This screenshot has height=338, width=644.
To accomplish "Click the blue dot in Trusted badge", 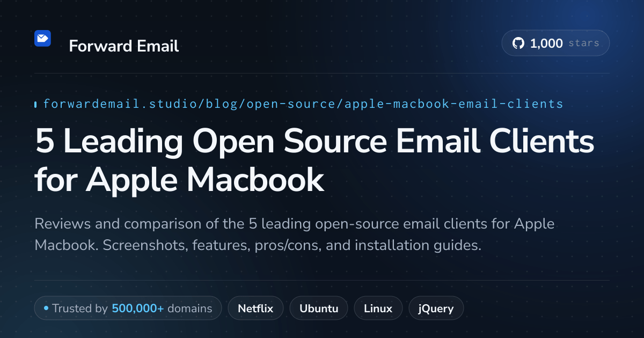I will coord(46,308).
